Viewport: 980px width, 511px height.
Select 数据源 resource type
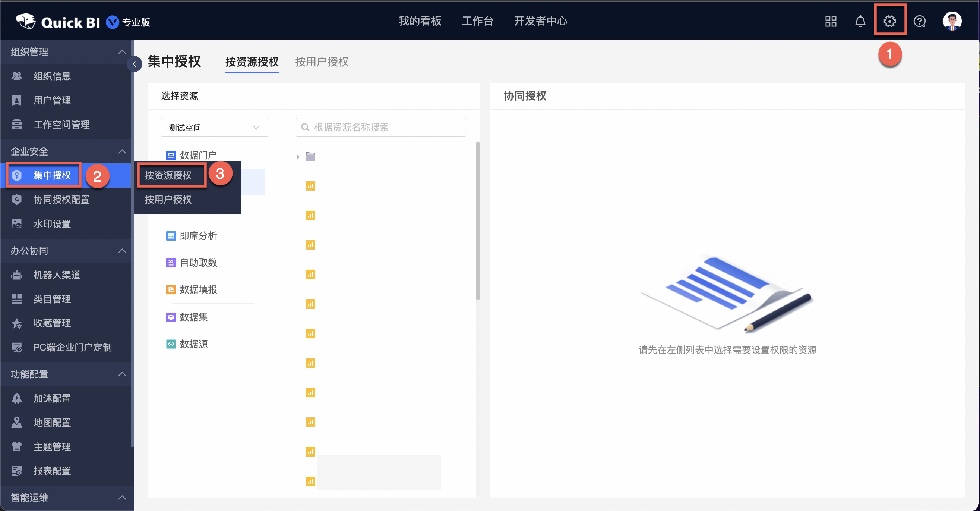pyautogui.click(x=193, y=344)
